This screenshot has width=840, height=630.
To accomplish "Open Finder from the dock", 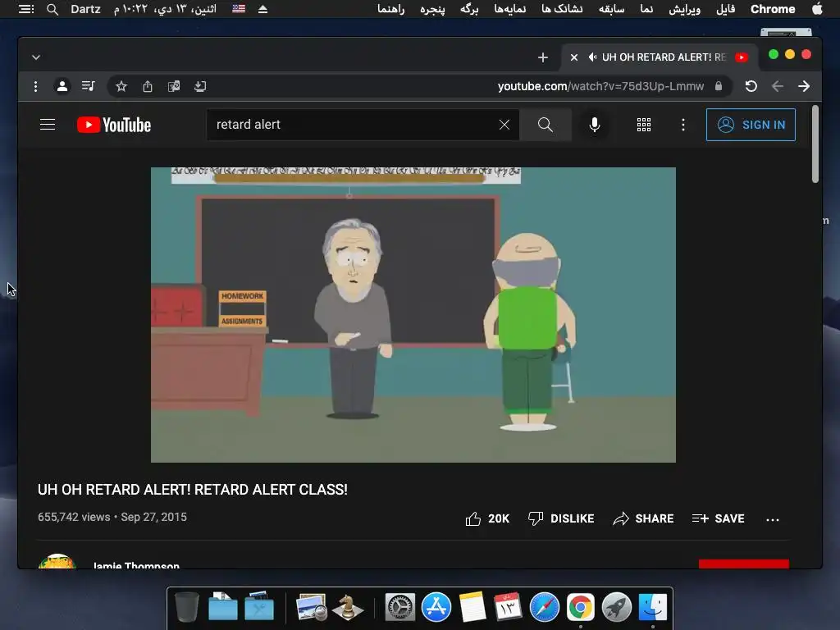I will tap(652, 607).
